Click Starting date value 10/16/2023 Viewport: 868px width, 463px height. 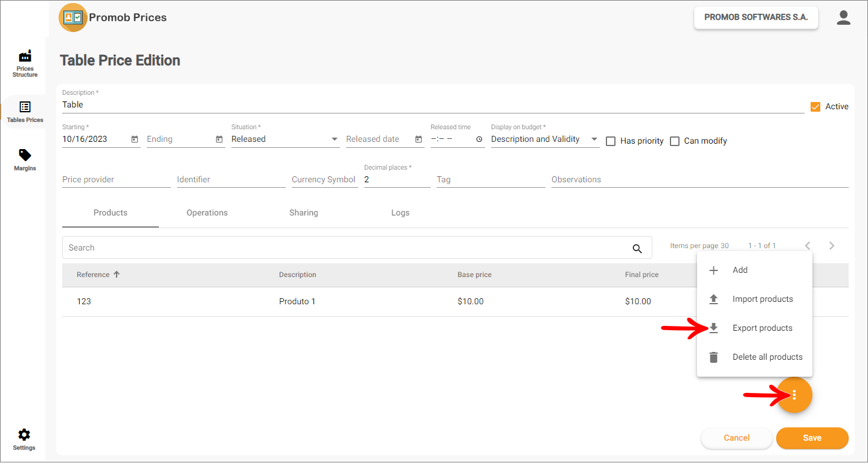(85, 139)
